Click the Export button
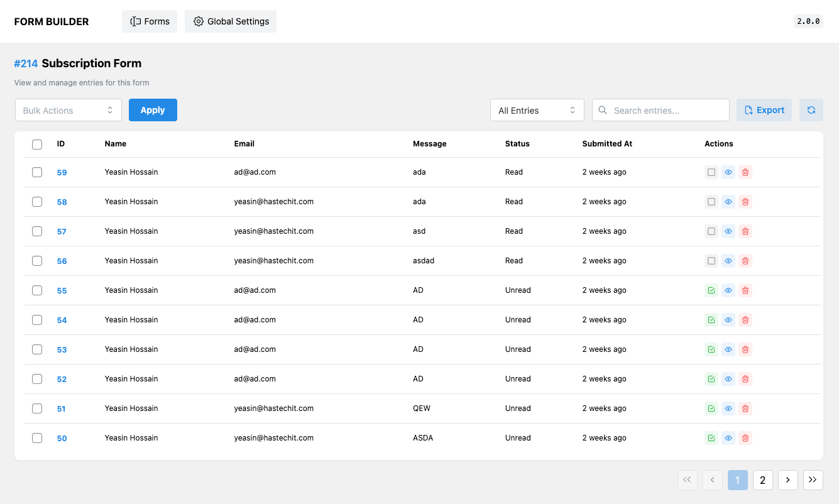839x504 pixels. tap(764, 110)
